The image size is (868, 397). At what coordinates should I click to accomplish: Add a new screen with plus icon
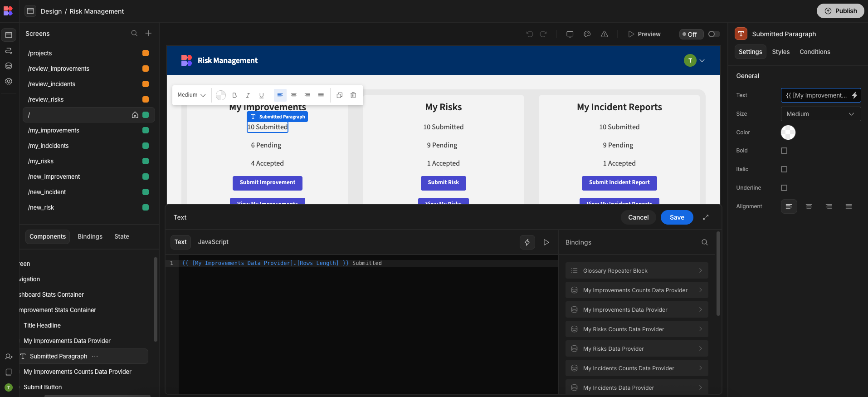[148, 33]
